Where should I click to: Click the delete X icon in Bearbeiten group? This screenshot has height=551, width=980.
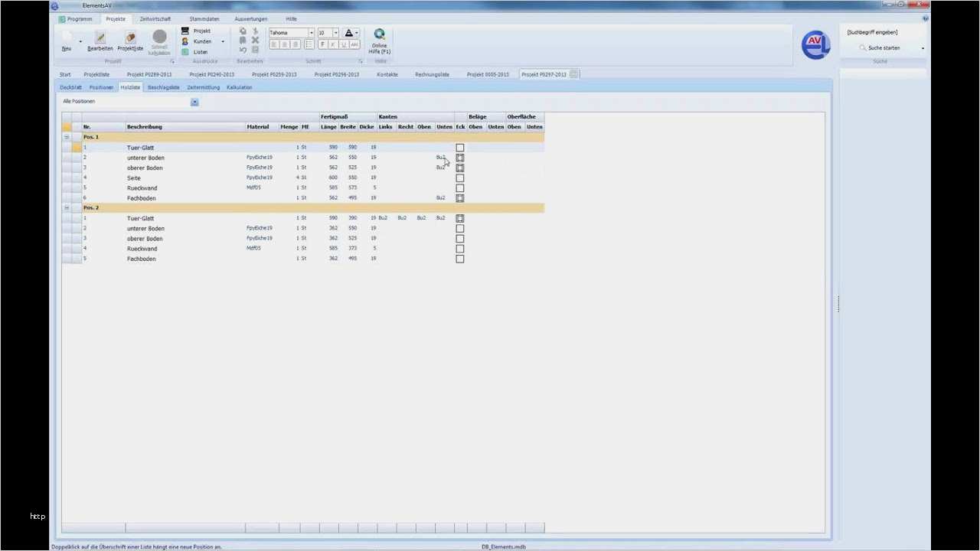pyautogui.click(x=255, y=40)
